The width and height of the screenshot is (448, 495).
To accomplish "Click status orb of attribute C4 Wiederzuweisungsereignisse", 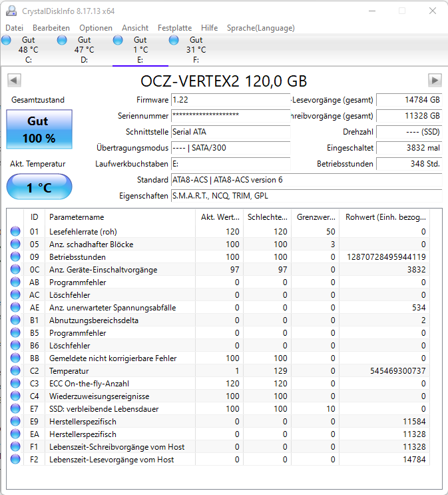I will point(15,396).
